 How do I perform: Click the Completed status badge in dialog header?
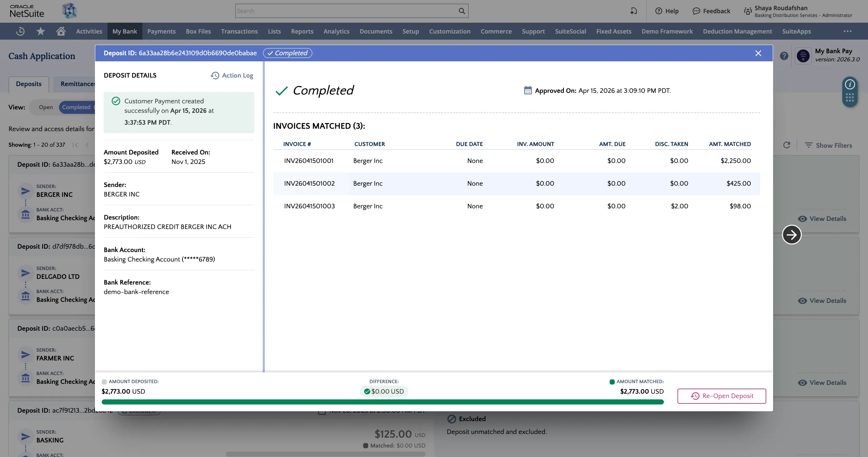click(288, 53)
